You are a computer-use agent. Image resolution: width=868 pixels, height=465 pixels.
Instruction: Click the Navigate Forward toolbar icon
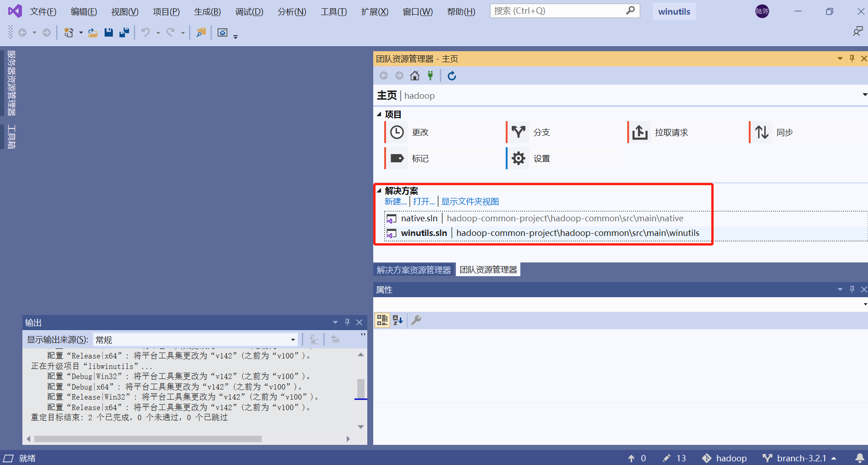(x=47, y=32)
